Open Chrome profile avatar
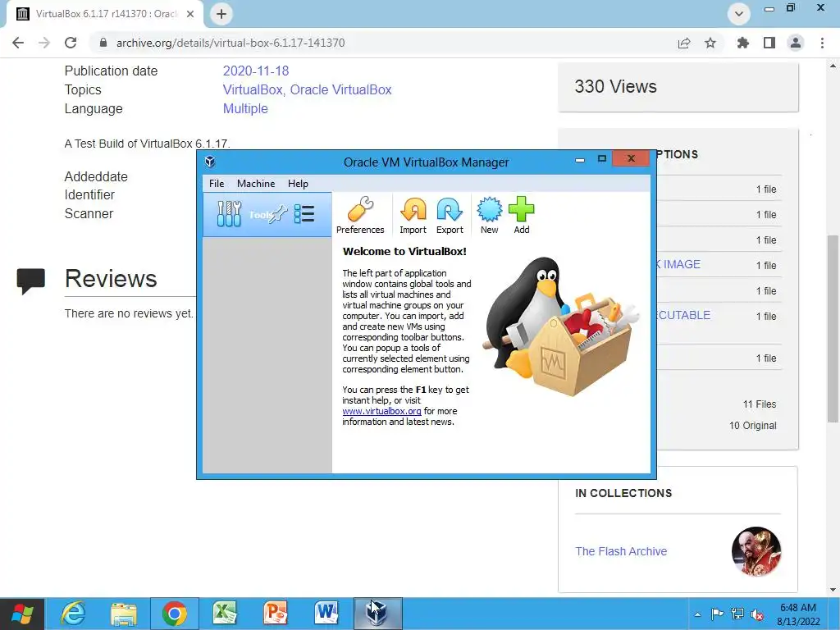This screenshot has width=840, height=630. pos(796,43)
